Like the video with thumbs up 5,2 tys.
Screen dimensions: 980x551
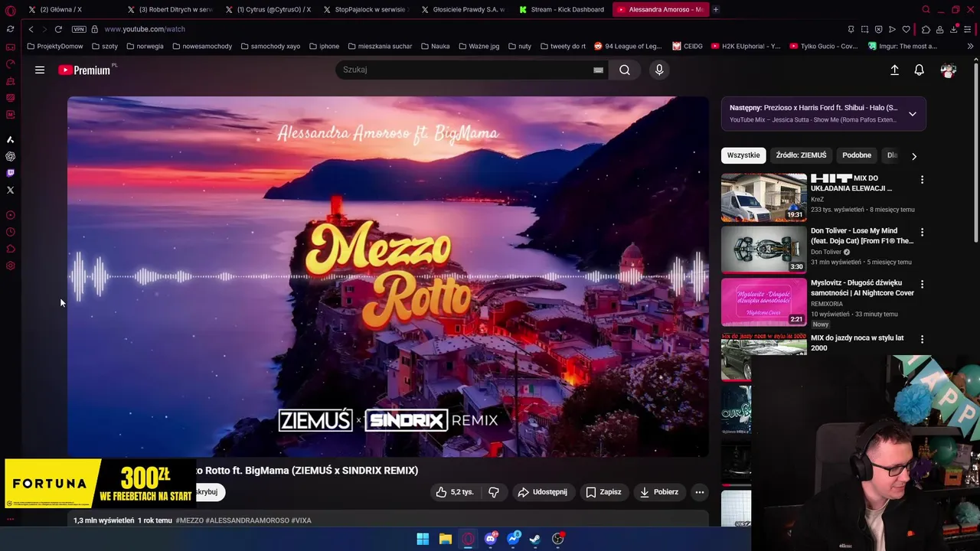pyautogui.click(x=455, y=492)
